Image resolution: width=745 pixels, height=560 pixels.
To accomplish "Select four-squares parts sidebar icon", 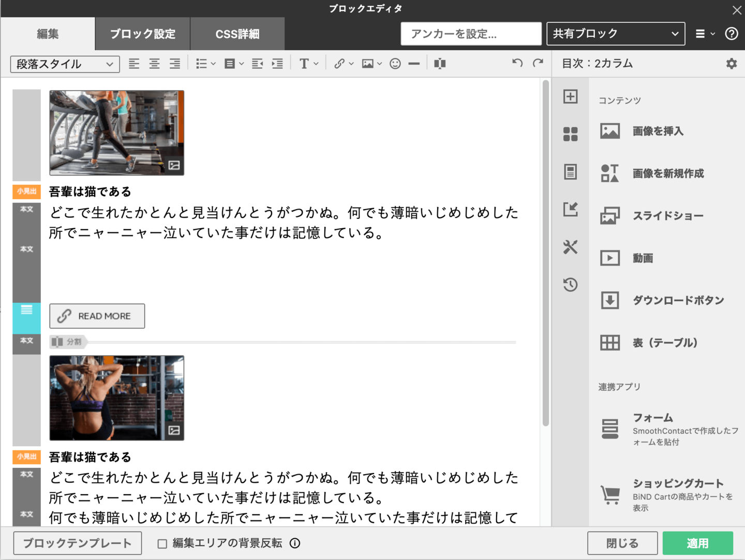I will point(571,134).
